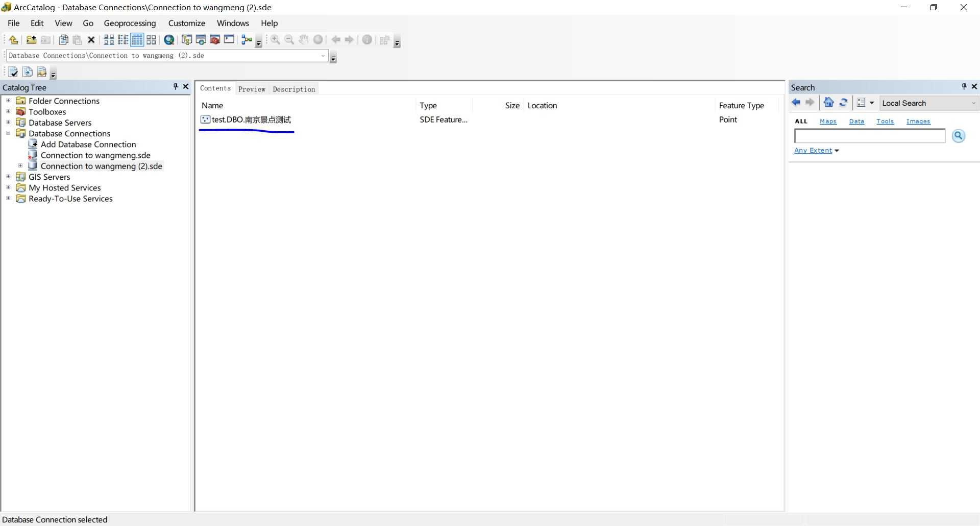Expand the Toolboxes tree node
Screen dimensions: 980x526
(8, 111)
